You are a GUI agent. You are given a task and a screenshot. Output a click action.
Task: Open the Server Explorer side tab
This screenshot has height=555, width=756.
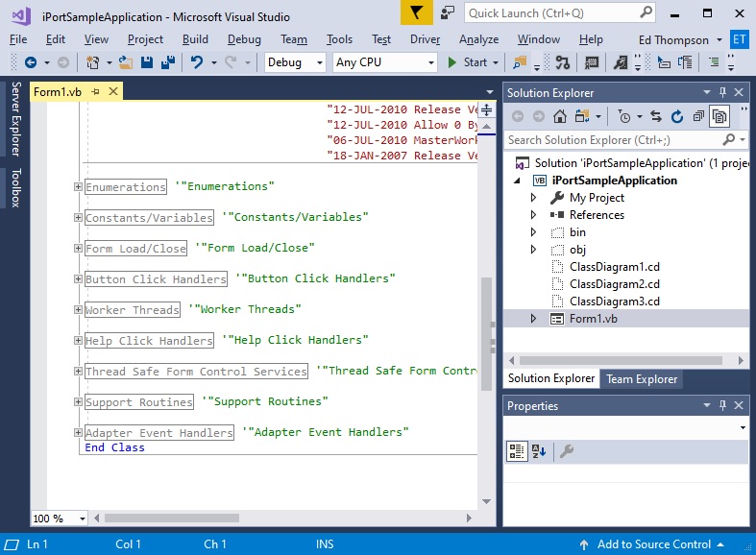15,118
